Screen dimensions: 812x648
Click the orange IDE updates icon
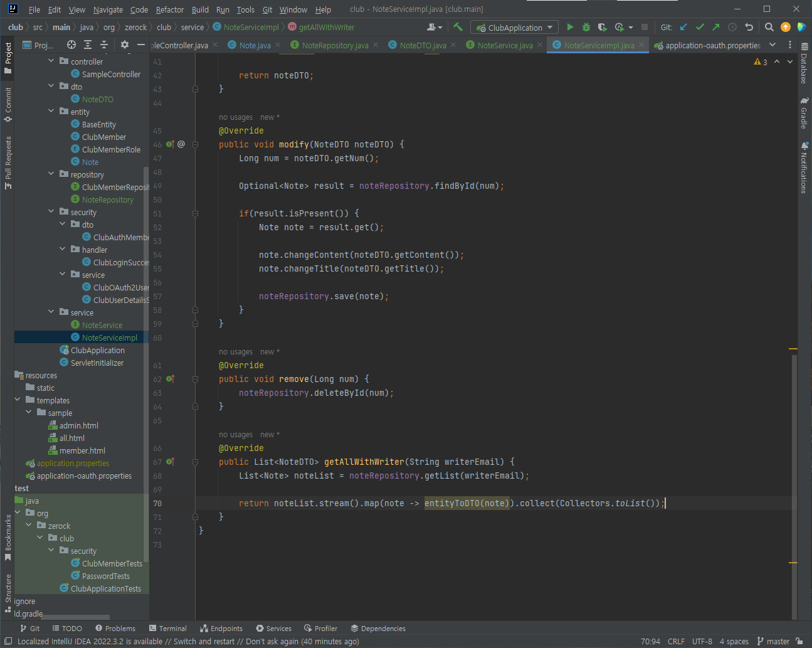coord(786,27)
